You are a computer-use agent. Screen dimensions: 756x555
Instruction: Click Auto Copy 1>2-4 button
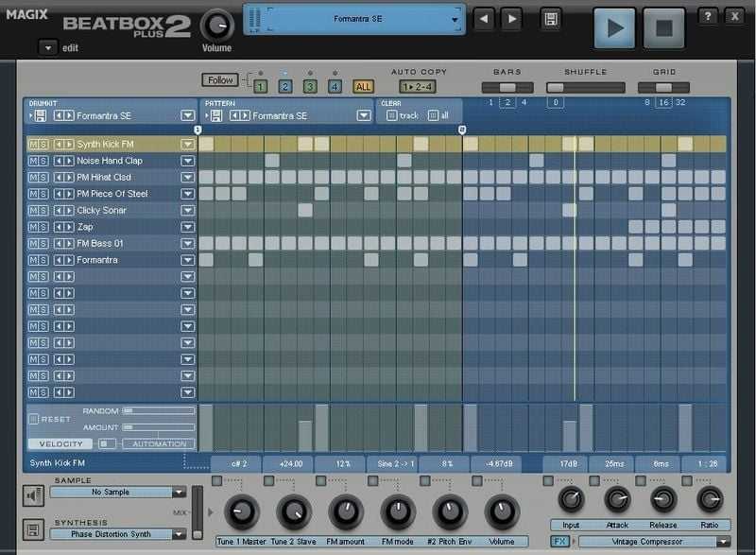pyautogui.click(x=418, y=87)
